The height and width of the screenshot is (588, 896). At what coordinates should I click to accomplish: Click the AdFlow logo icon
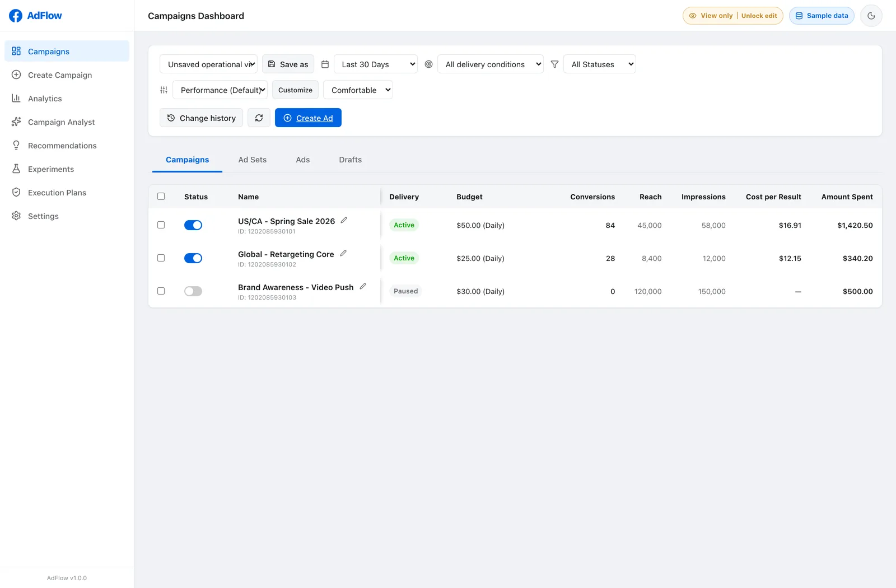pos(16,16)
